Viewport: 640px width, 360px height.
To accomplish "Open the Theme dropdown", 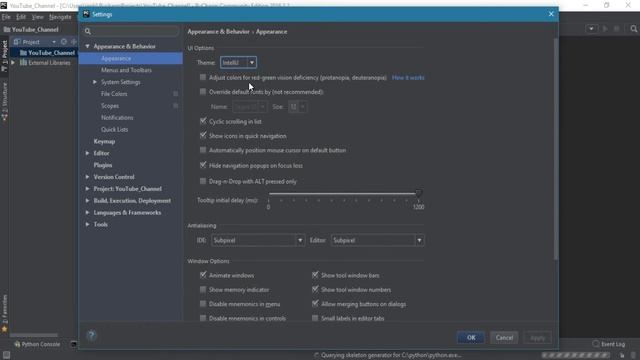I will pos(238,62).
